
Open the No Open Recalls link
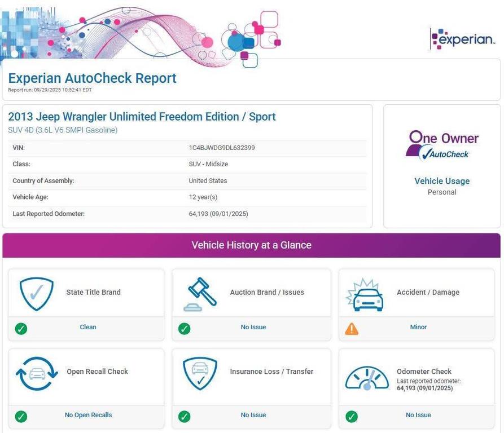88,415
